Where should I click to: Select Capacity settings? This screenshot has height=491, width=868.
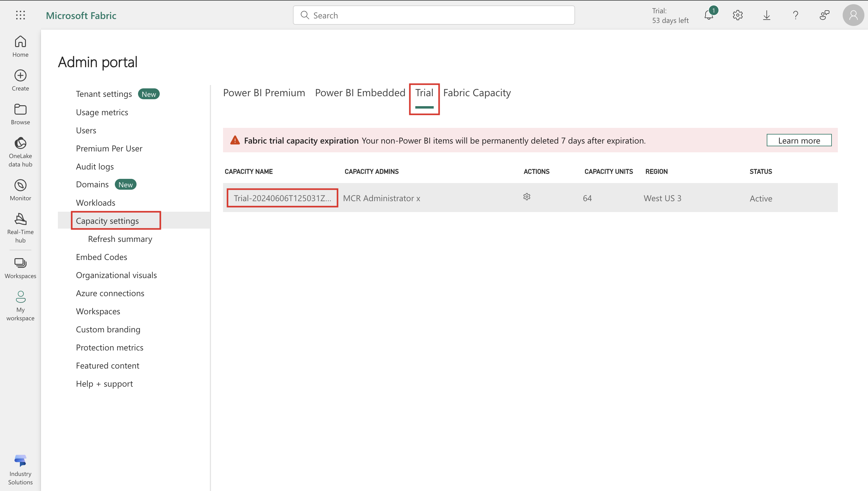coord(107,221)
